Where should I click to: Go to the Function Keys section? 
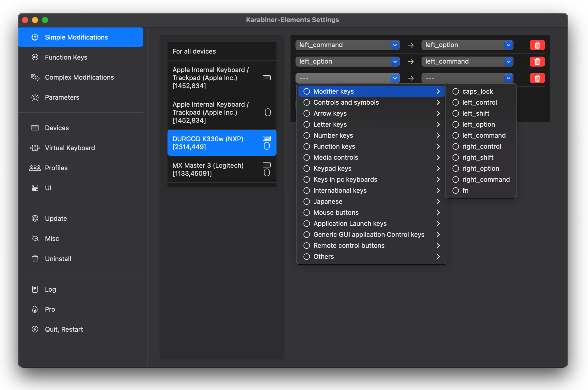(66, 57)
